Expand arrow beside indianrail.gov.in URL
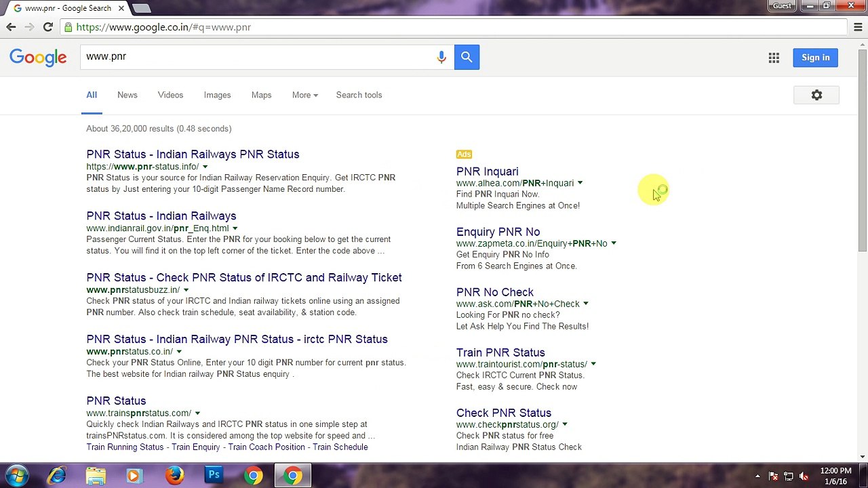868x488 pixels. (x=235, y=228)
